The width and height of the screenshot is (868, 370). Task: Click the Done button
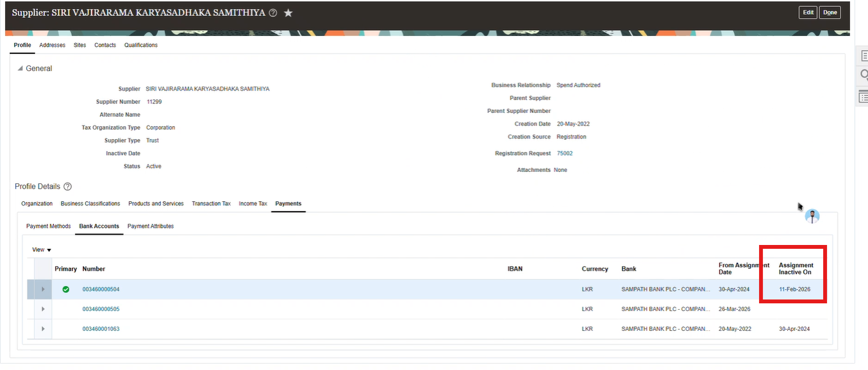point(830,13)
